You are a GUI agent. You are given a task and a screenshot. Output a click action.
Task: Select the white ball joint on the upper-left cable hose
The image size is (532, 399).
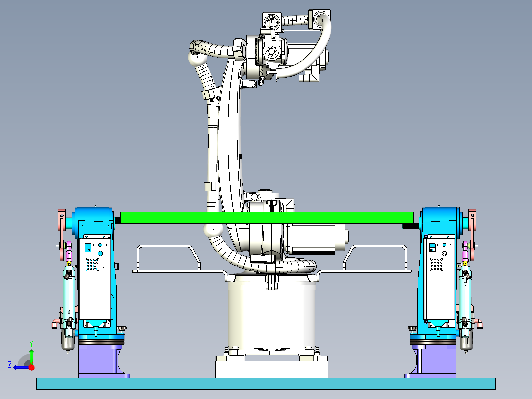tap(197, 59)
